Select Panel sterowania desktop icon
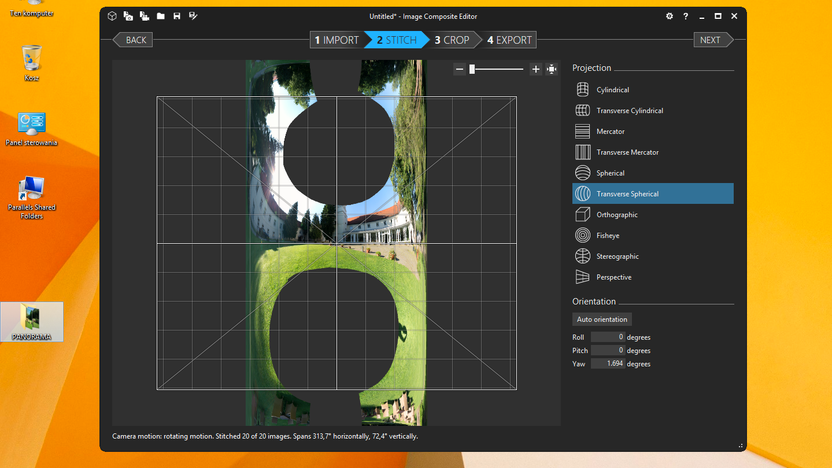 (31, 128)
